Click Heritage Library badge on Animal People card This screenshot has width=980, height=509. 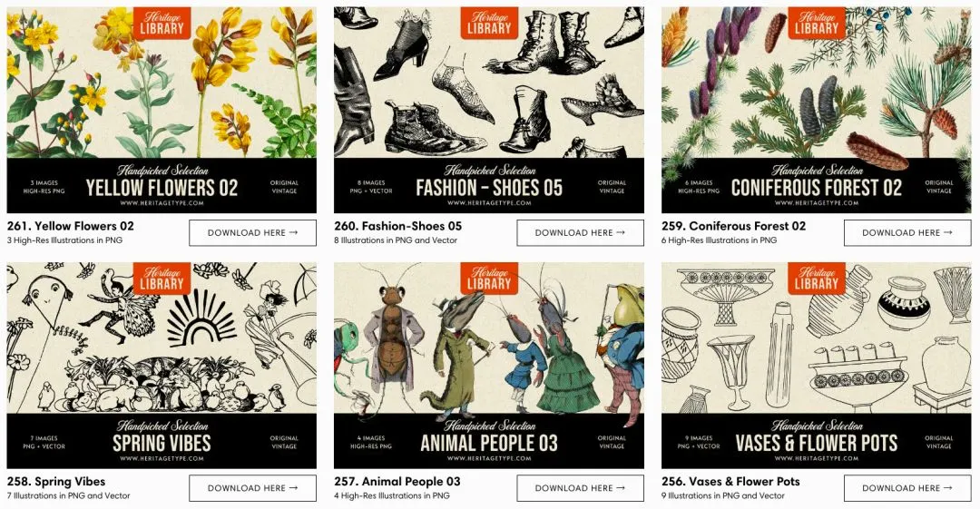click(489, 279)
